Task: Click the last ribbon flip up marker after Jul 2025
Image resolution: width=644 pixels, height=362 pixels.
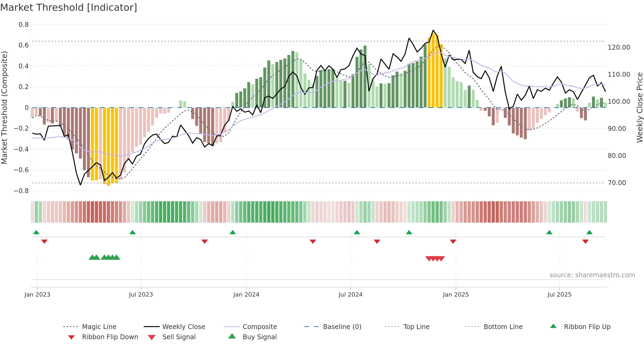Action: [x=590, y=232]
